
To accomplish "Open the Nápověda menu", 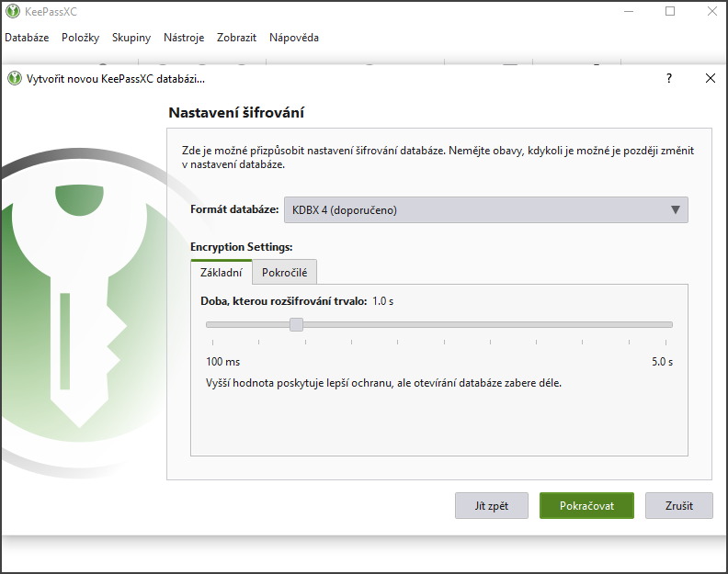I will click(x=294, y=38).
